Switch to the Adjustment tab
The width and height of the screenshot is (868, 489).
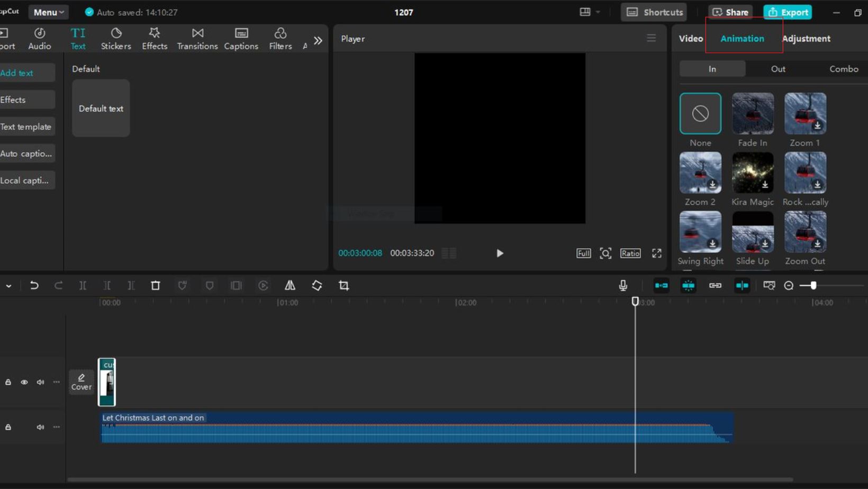point(806,39)
